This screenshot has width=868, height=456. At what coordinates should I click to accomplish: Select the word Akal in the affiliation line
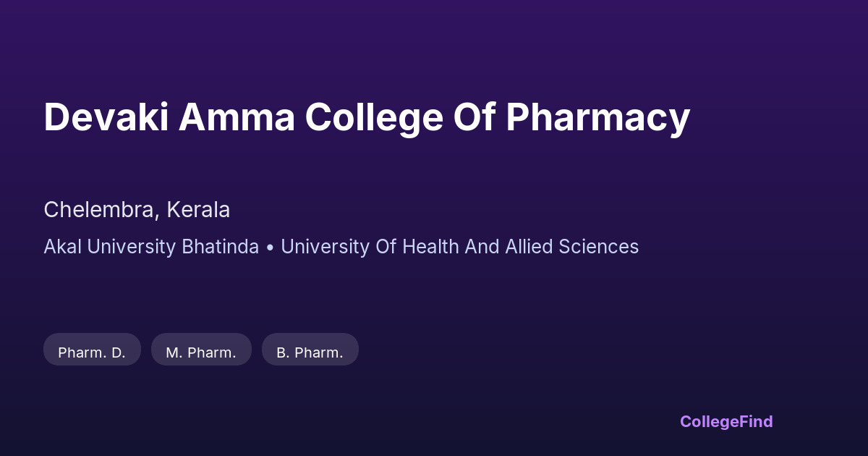click(x=63, y=247)
